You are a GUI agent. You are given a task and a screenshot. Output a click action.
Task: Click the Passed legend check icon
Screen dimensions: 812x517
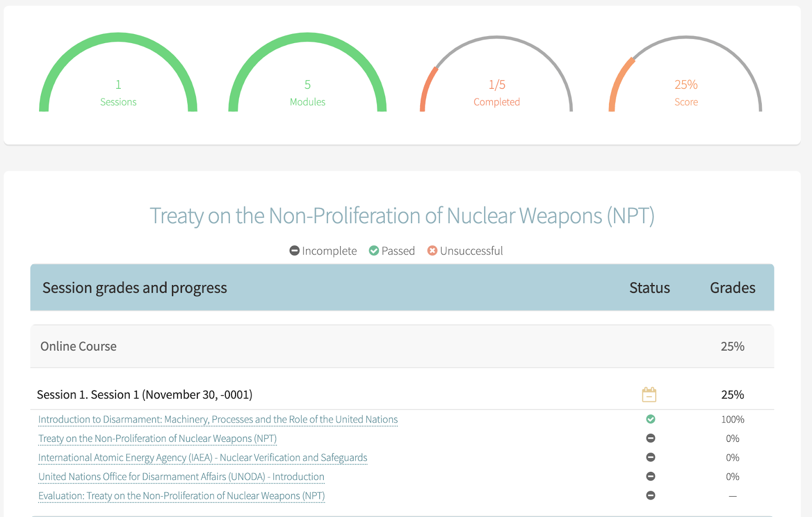374,251
